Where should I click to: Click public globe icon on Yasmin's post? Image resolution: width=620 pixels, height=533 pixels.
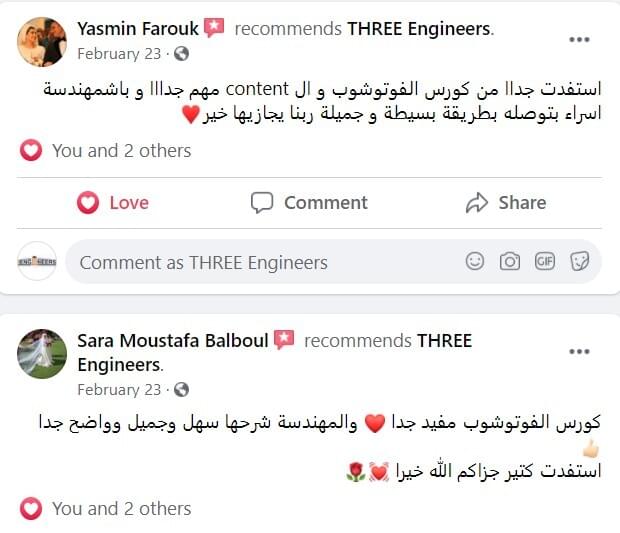coord(181,53)
